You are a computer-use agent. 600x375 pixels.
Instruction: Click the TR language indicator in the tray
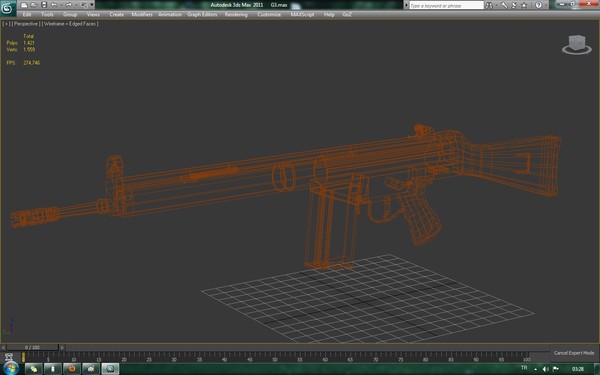click(x=524, y=368)
